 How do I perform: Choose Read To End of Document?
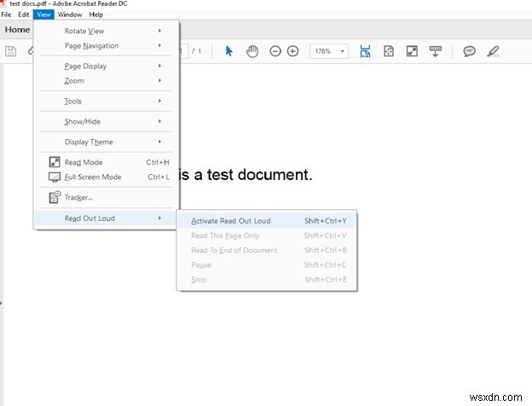click(x=267, y=250)
